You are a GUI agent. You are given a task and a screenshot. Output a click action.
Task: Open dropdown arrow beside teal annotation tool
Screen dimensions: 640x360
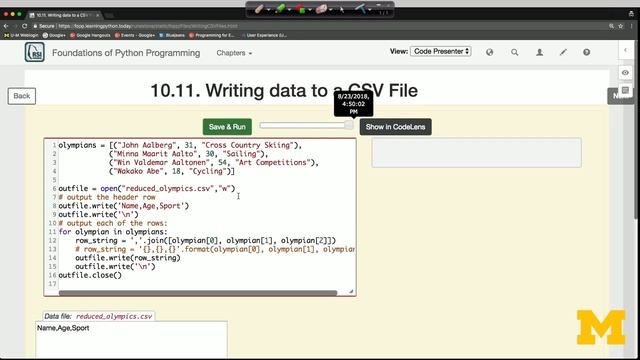(370, 9)
